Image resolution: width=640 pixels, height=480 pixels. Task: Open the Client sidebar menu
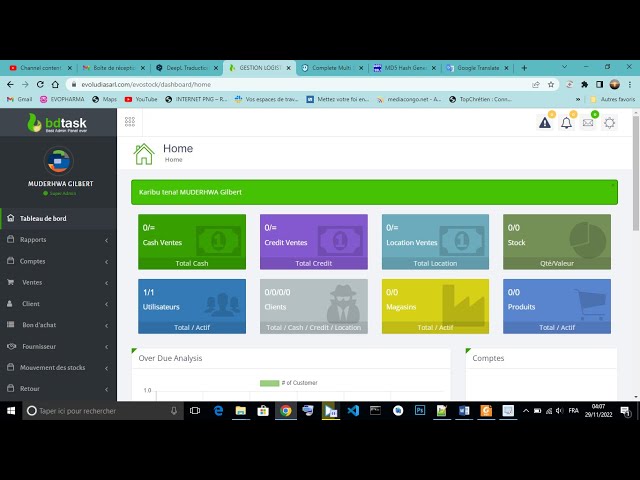coord(58,304)
